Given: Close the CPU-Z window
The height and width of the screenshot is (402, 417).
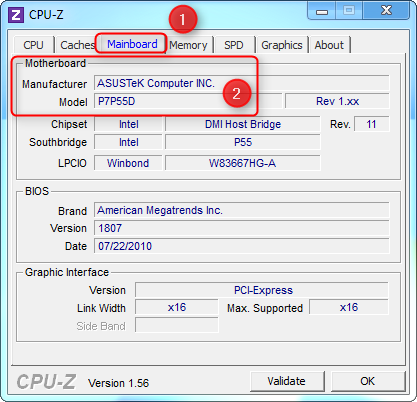Looking at the screenshot, I should pyautogui.click(x=386, y=11).
